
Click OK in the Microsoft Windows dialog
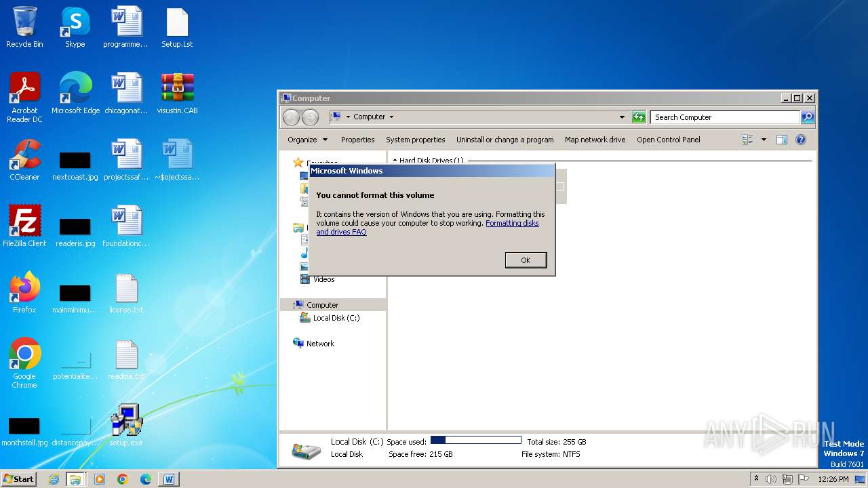[526, 260]
